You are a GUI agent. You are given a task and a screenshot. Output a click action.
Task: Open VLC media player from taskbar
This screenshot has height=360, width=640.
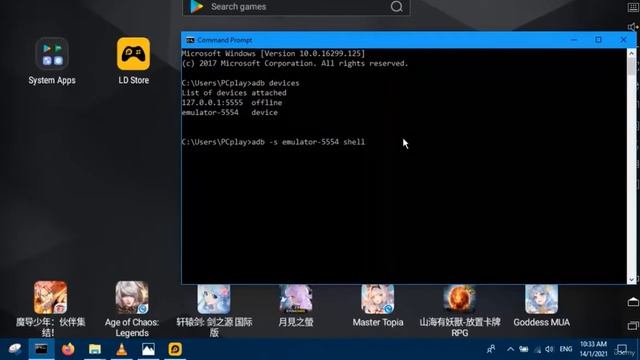click(x=122, y=349)
